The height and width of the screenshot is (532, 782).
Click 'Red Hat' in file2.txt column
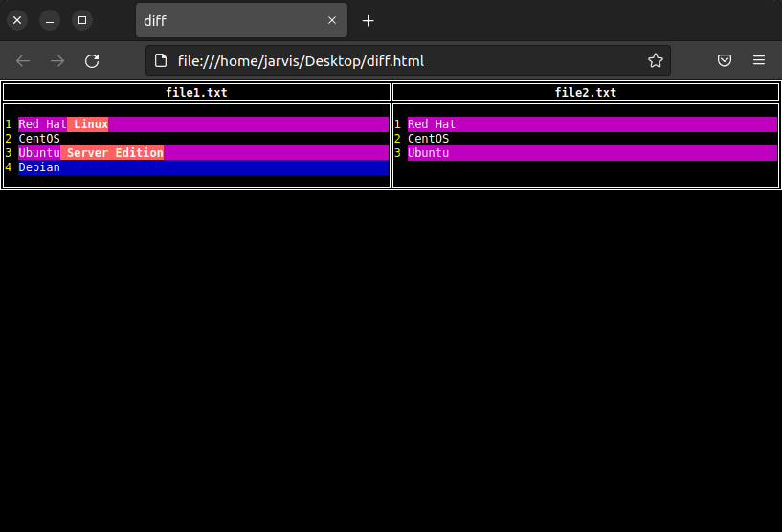click(x=432, y=124)
